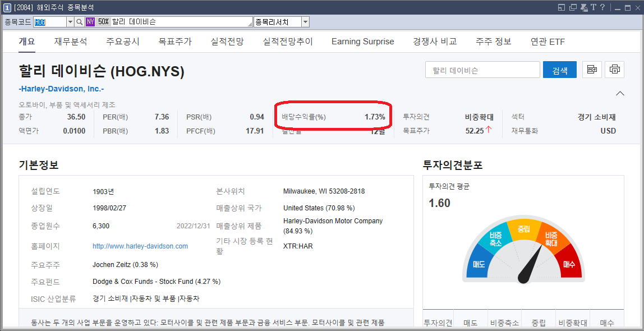Click the PER value 7.36
The image size is (644, 331).
point(162,117)
